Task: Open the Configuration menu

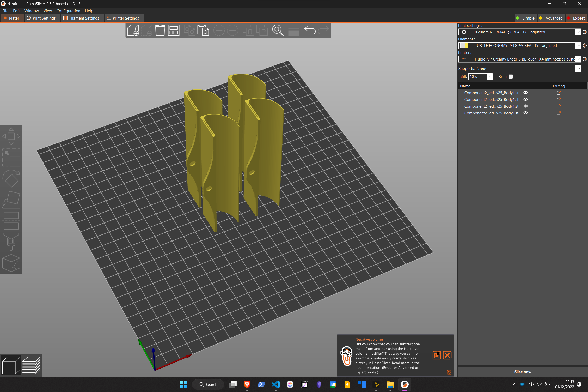Action: (x=68, y=11)
